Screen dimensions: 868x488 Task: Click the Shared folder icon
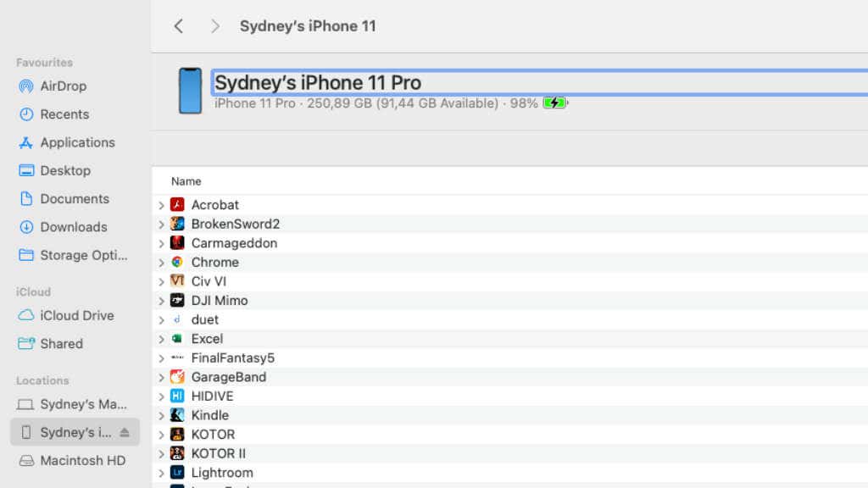[x=26, y=344]
